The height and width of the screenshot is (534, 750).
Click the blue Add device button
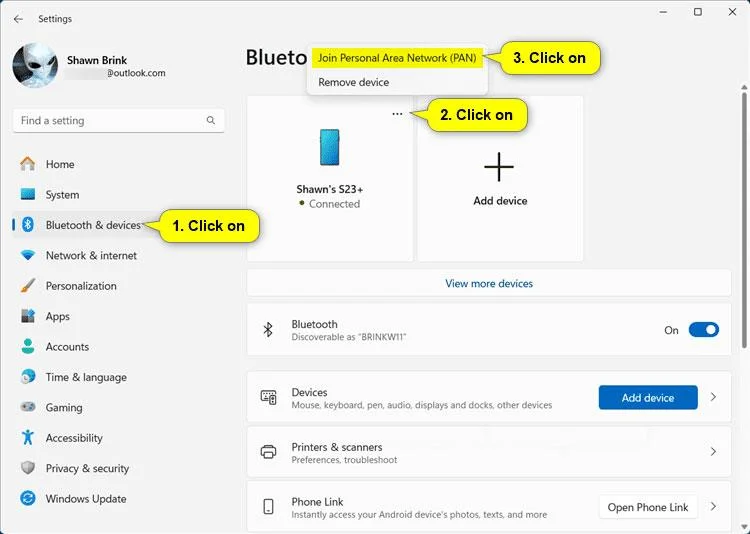648,397
